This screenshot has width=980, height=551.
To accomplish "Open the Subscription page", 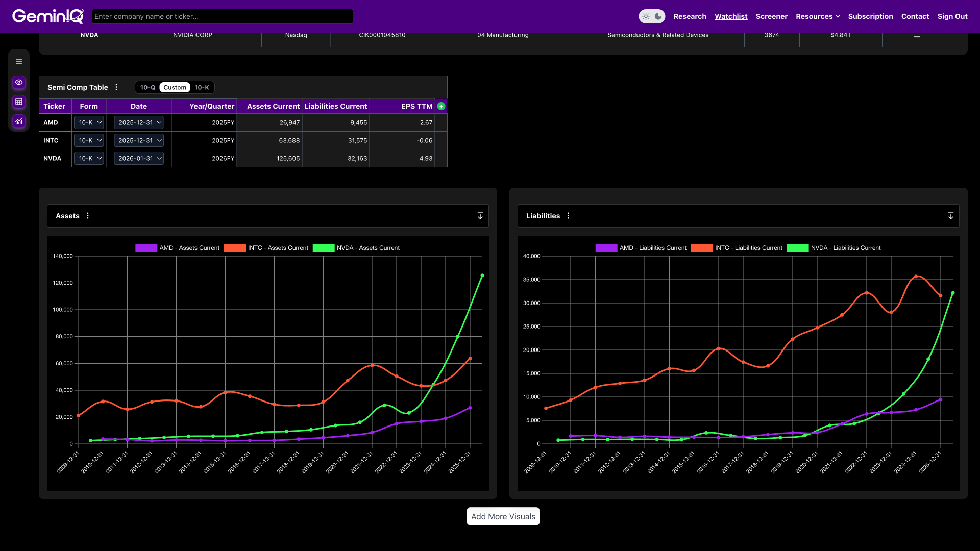I will (870, 16).
